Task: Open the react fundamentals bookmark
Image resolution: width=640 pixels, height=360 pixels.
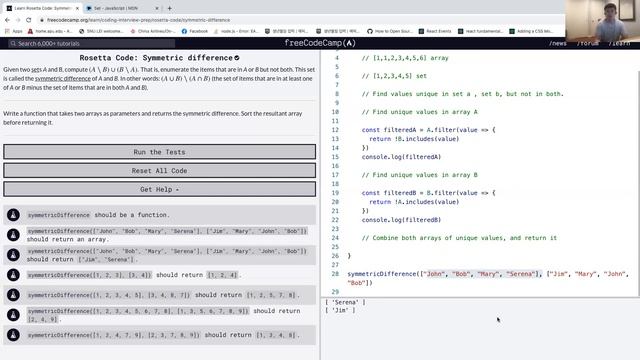Action: [480, 31]
